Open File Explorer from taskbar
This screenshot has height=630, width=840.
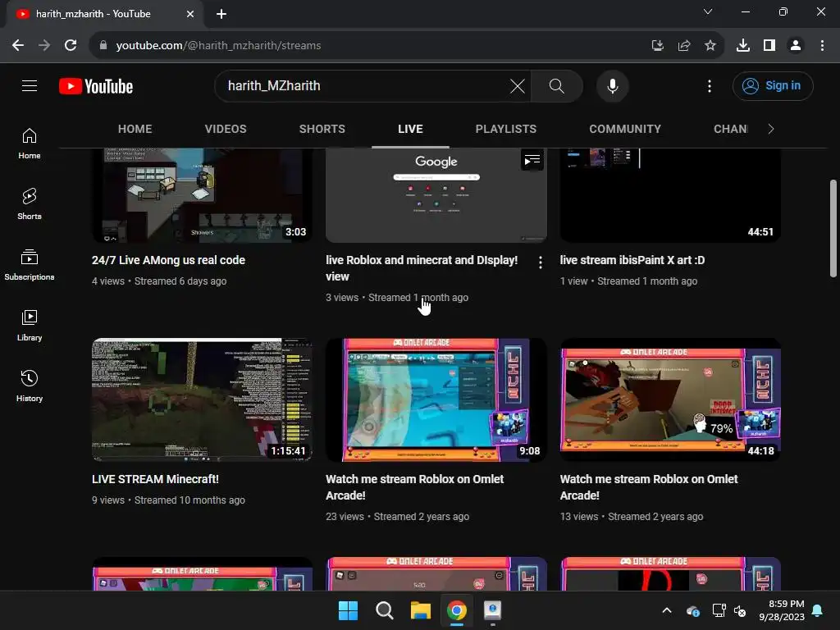[421, 610]
